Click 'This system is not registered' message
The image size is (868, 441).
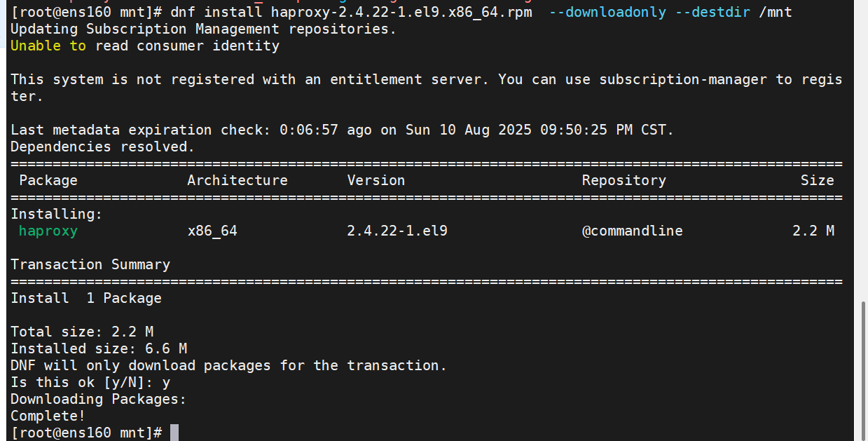point(427,88)
